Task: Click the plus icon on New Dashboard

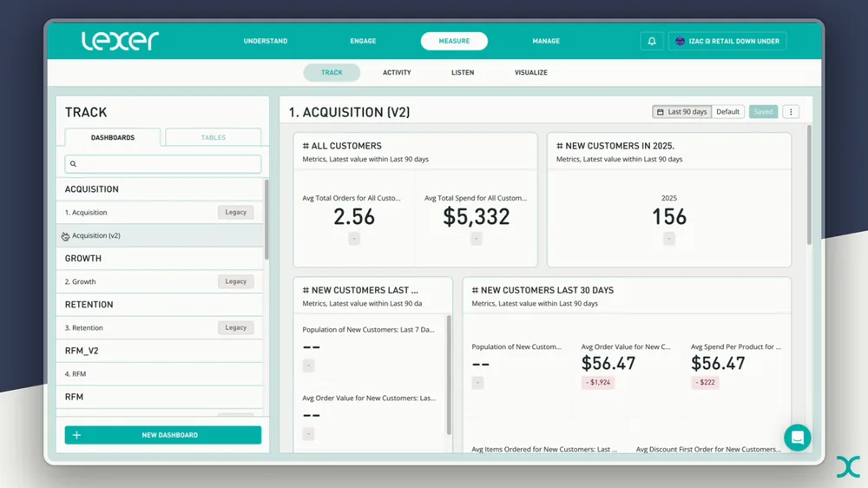Action: click(76, 435)
